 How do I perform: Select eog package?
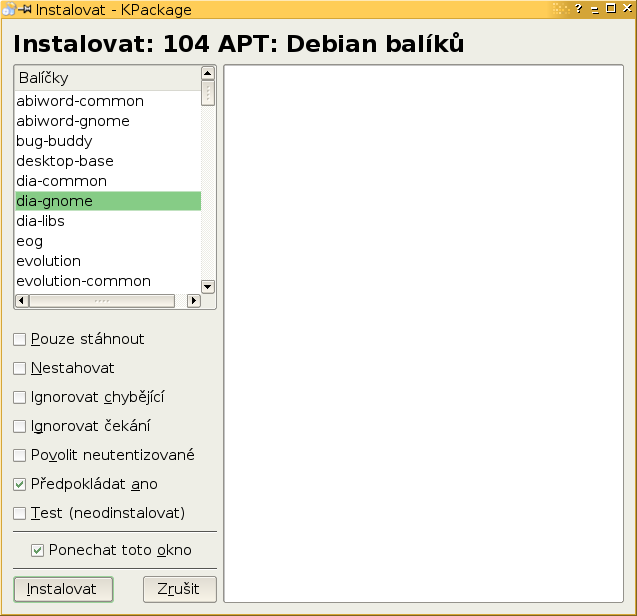coord(108,241)
